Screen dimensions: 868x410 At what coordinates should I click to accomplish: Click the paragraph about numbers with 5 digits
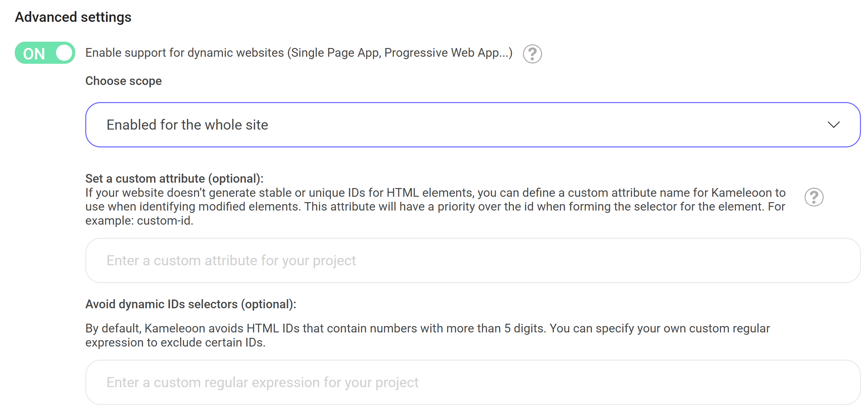click(x=427, y=335)
